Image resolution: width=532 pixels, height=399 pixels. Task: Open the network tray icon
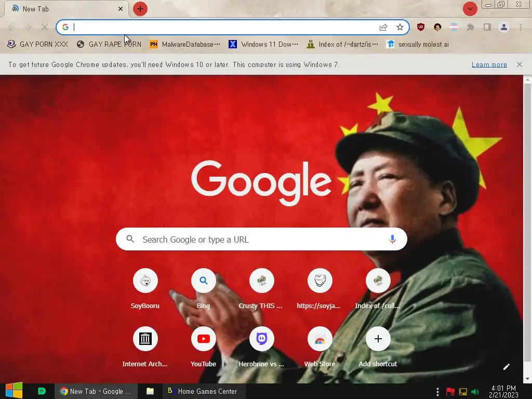pos(463,392)
